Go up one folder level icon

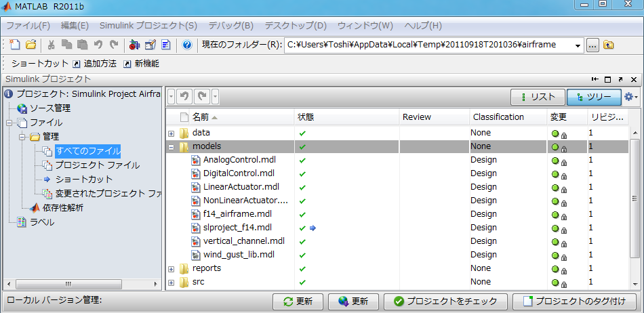click(x=609, y=45)
